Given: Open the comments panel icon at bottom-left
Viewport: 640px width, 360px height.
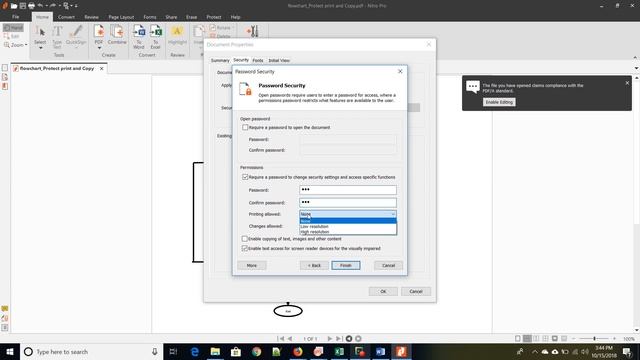Looking at the screenshot, I should coord(5,309).
